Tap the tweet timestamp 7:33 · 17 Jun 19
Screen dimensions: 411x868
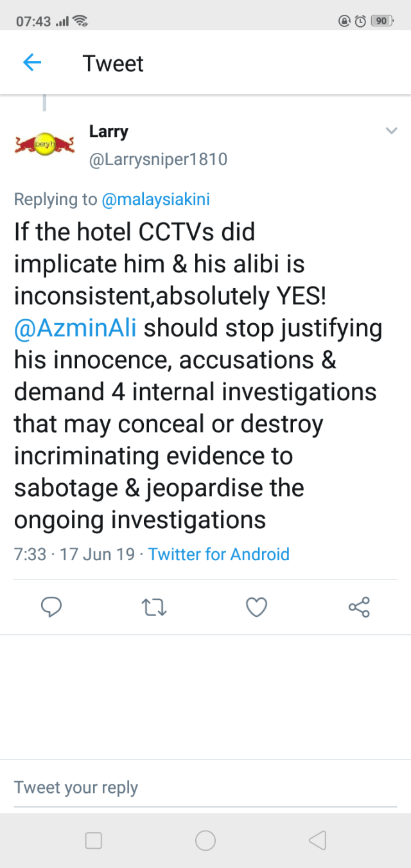click(x=74, y=554)
